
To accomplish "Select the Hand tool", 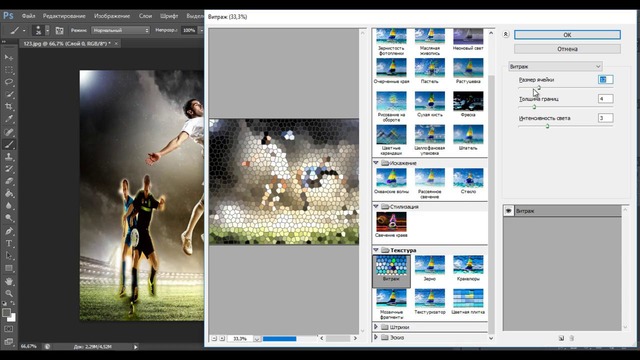I will pos(9,281).
